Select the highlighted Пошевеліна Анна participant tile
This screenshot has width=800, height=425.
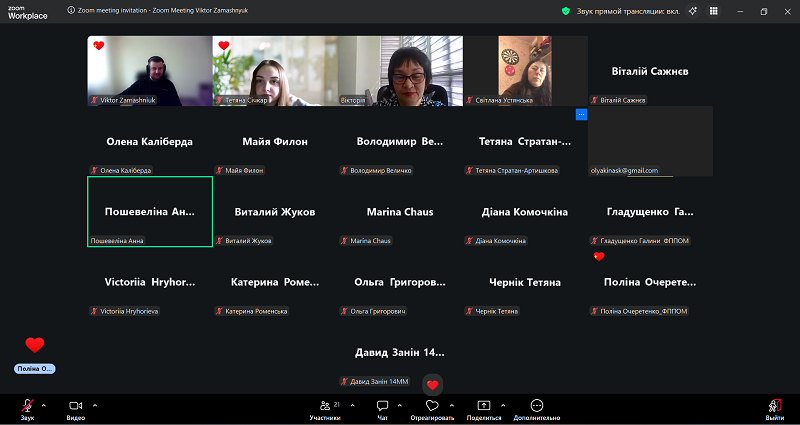click(x=149, y=211)
